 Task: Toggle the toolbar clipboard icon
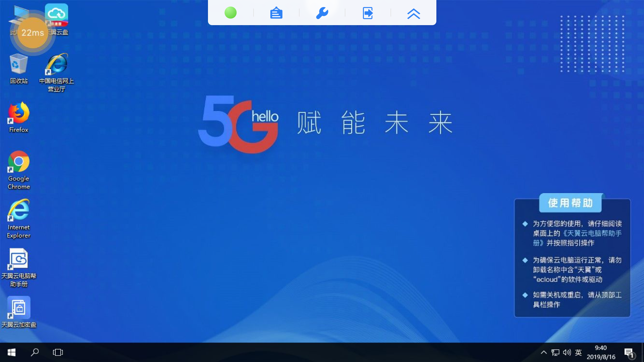276,12
